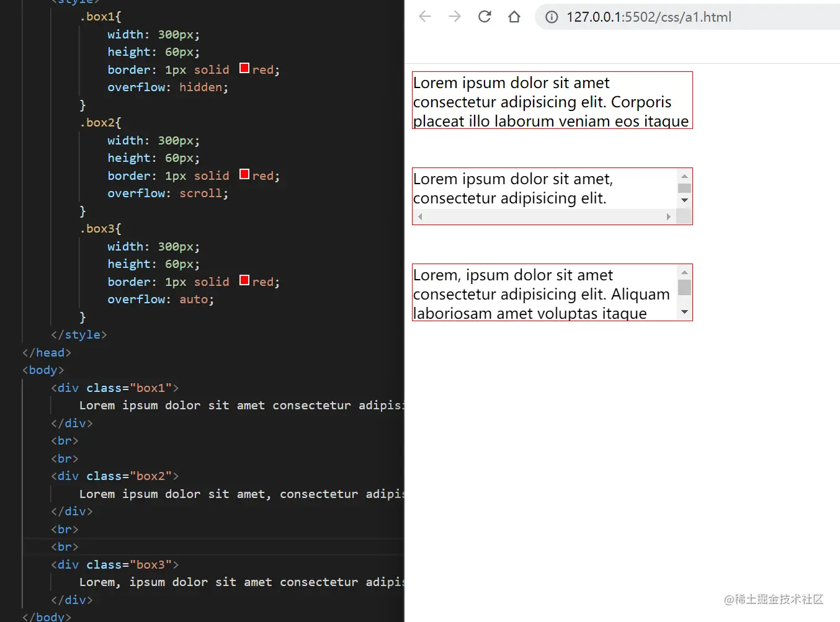Click the .box1 selector in code
The height and width of the screenshot is (622, 840).
(x=101, y=17)
